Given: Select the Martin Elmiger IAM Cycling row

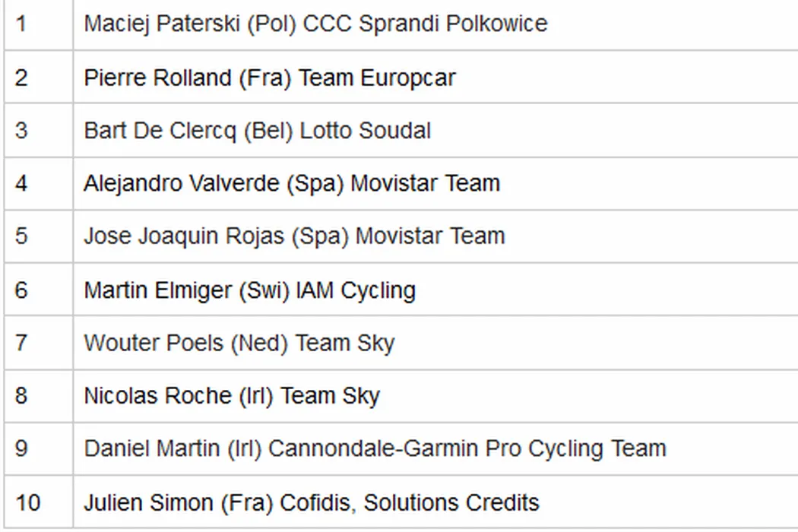Looking at the screenshot, I should (249, 290).
